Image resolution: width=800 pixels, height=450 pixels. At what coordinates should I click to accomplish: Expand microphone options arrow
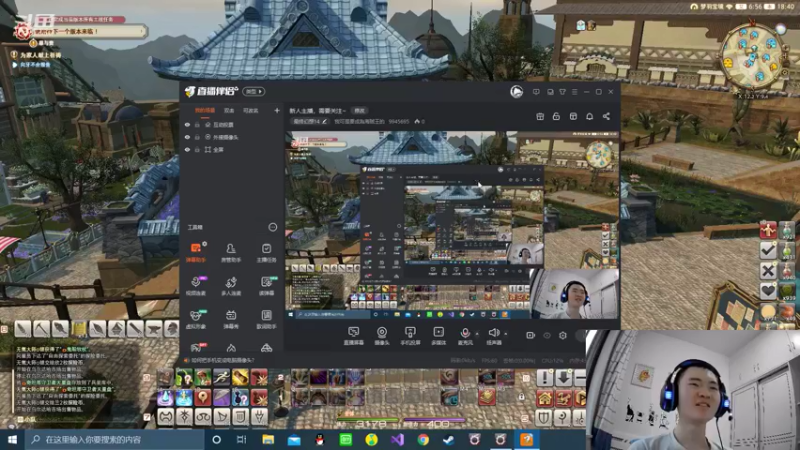coord(477,334)
